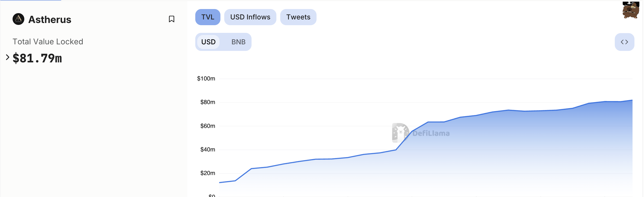The height and width of the screenshot is (197, 644).
Task: Open the embed chart code icon
Action: coord(624,42)
